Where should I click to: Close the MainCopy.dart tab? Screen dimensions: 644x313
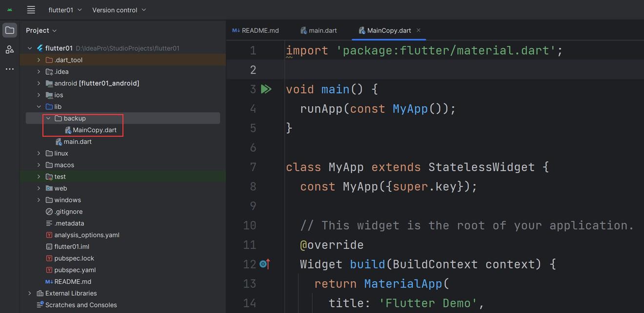pos(419,30)
